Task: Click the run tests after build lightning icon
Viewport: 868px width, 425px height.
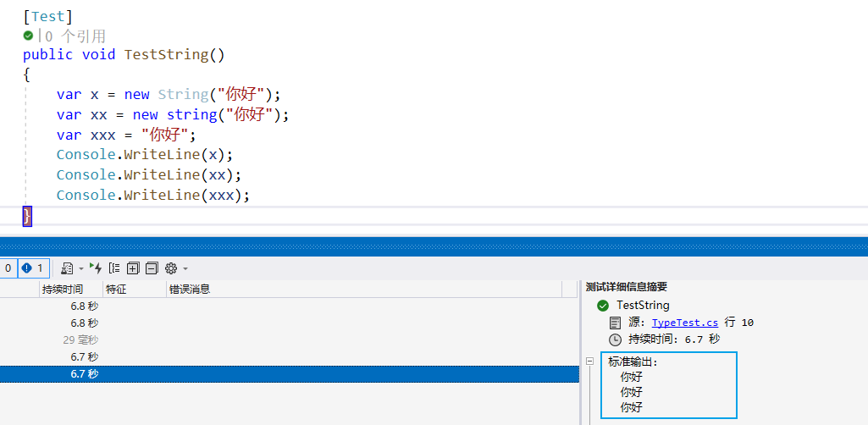Action: 96,268
